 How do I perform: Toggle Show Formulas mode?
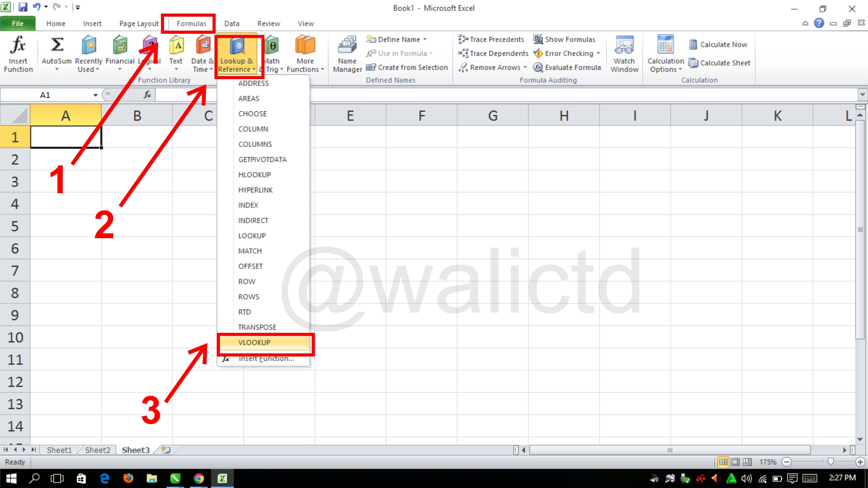point(564,40)
